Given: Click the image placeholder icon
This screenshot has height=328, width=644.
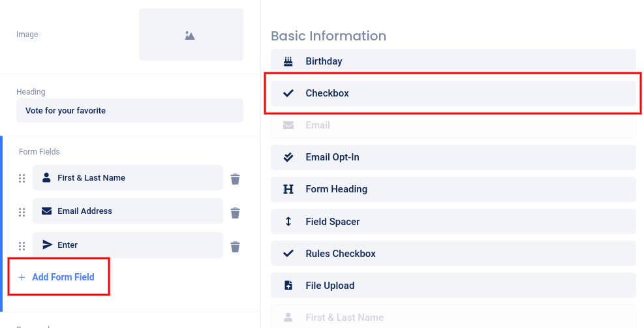Looking at the screenshot, I should tap(190, 35).
